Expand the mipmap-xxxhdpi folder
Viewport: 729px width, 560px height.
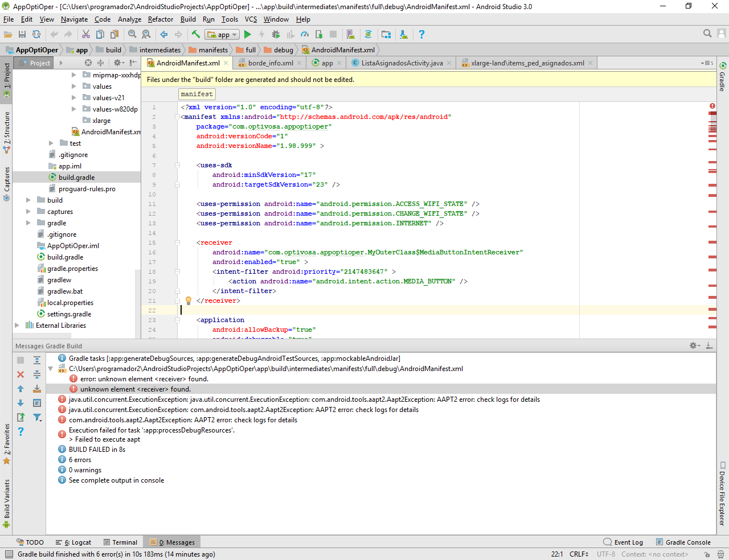pyautogui.click(x=74, y=75)
